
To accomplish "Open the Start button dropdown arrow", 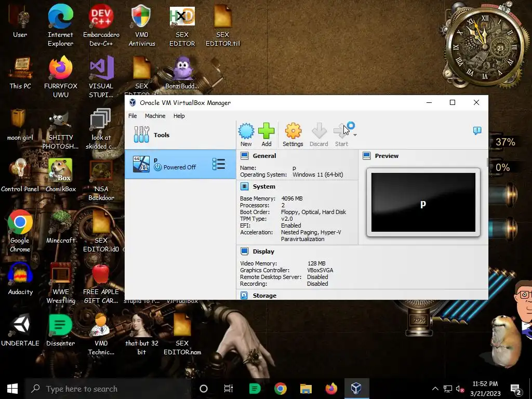I will coord(355,135).
